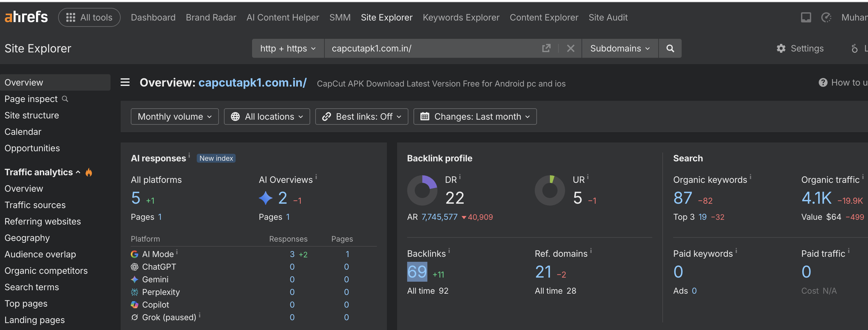
Task: Click the monitor icon in top bar
Action: [x=806, y=17]
